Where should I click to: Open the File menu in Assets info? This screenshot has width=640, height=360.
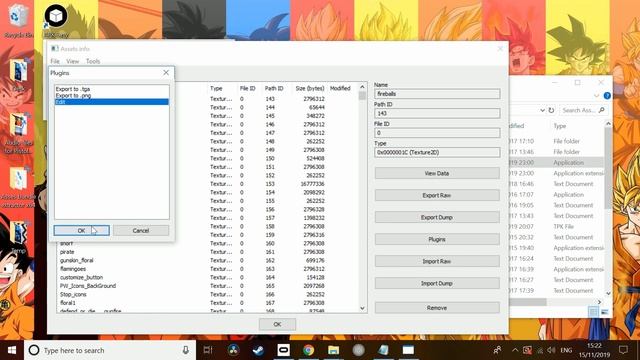(x=55, y=61)
